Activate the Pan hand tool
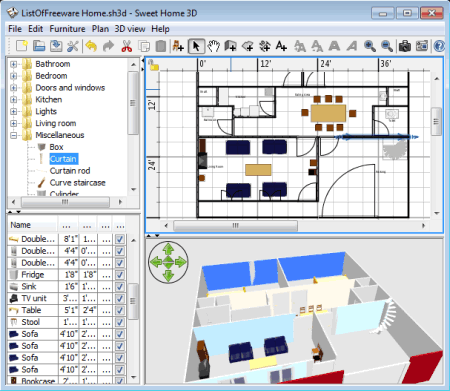Viewport: 450px width, 391px height. click(213, 46)
